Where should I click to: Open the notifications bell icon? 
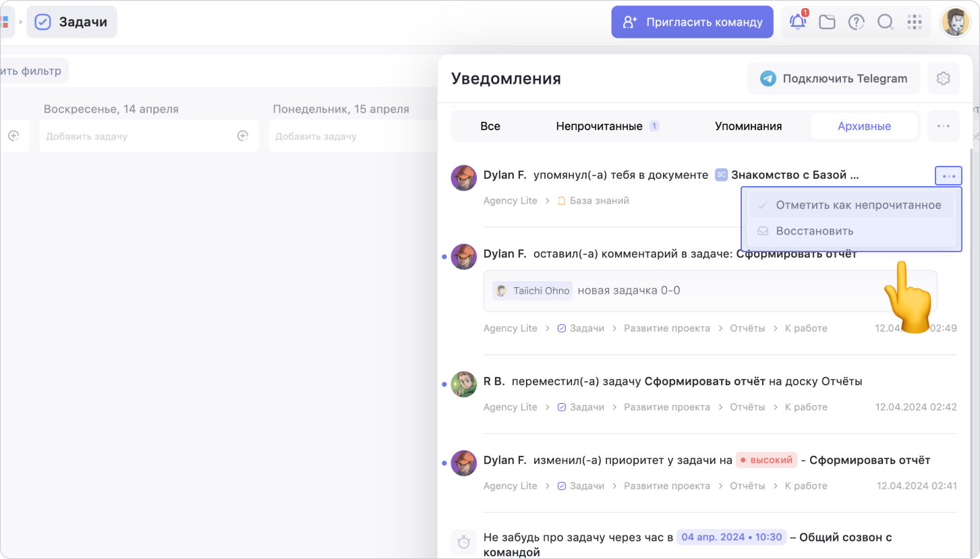tap(798, 22)
